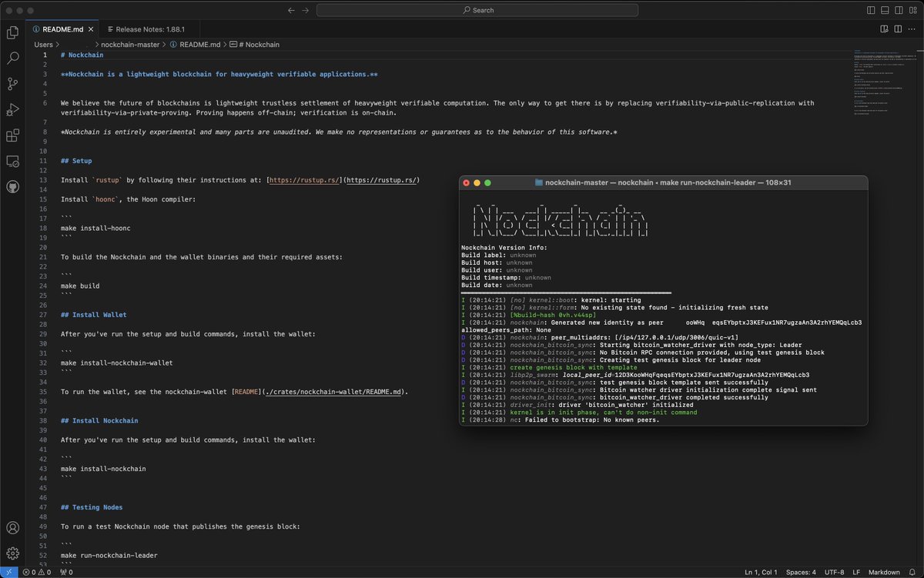The image size is (924, 578).
Task: Click the Search command center field
Action: click(x=477, y=10)
